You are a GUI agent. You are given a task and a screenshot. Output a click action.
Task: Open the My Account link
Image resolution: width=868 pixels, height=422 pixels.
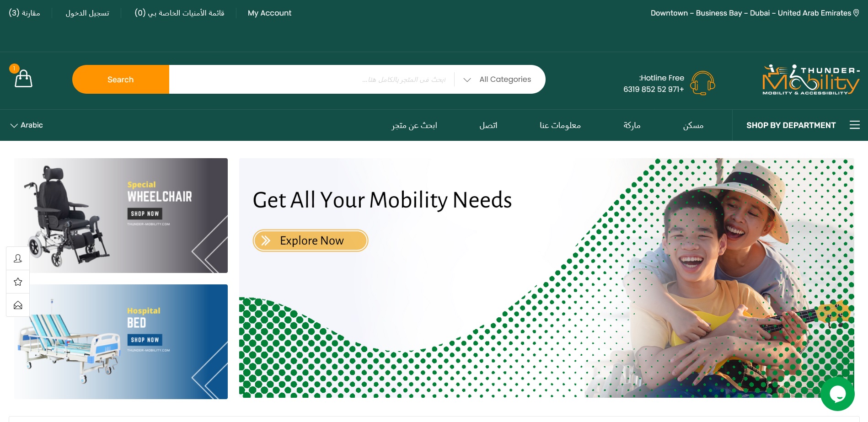[269, 13]
